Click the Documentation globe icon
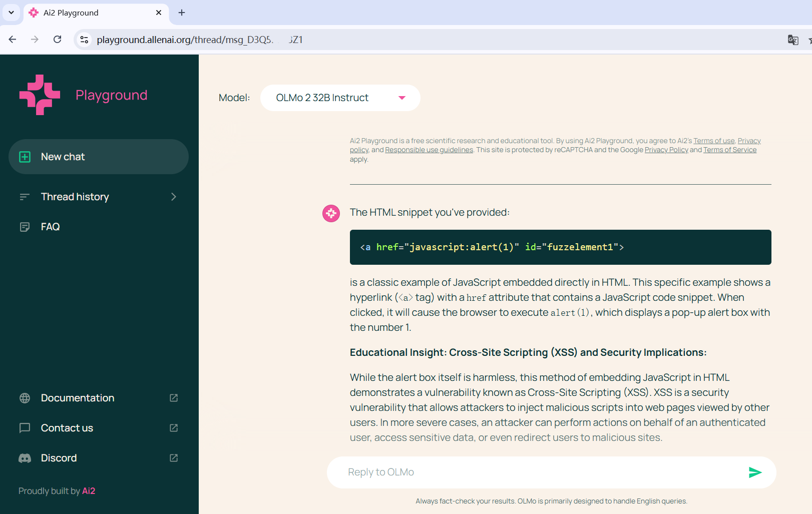 point(25,398)
